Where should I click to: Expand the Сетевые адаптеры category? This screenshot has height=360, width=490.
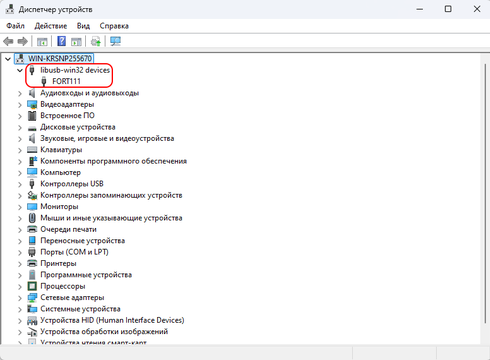pyautogui.click(x=20, y=298)
